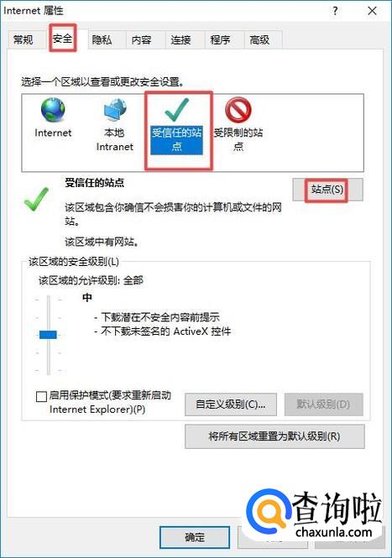Close the Internet 属性 dialog window

372,11
